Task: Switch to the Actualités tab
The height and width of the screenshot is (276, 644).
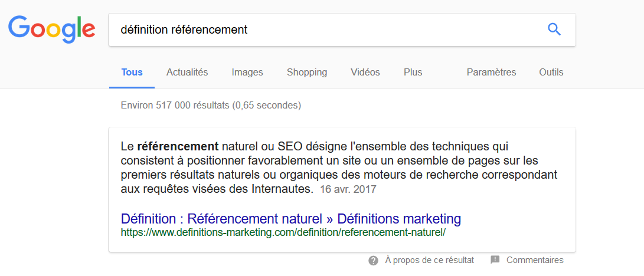Action: [187, 73]
